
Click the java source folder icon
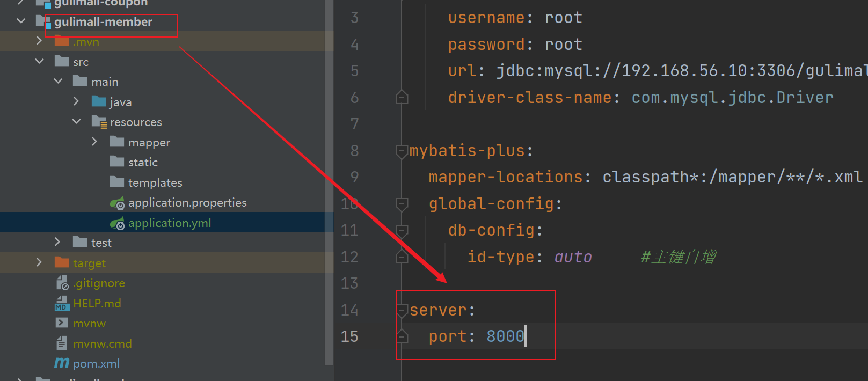(99, 101)
